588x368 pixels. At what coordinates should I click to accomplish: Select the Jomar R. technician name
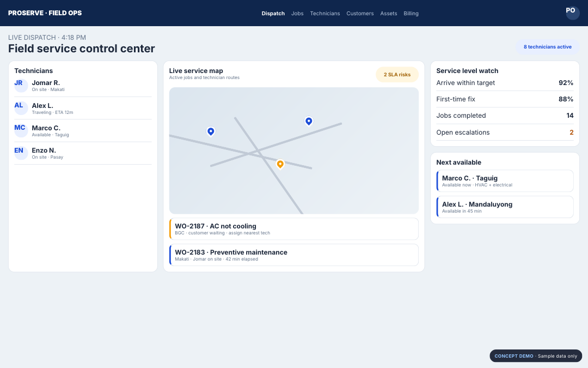46,83
